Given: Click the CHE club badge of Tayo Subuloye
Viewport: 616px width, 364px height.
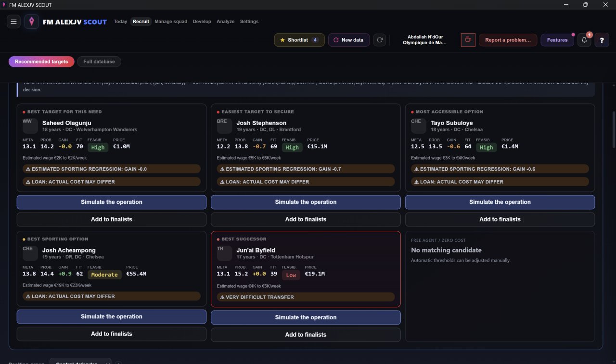Looking at the screenshot, I should [x=419, y=126].
